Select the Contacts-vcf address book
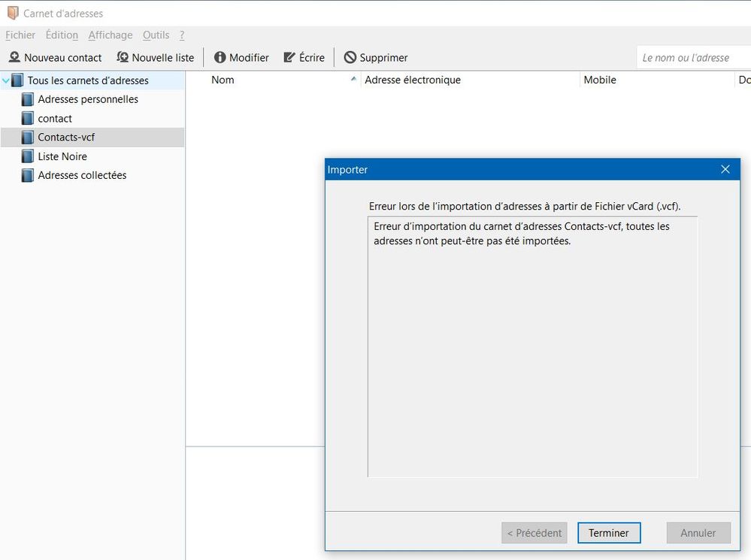This screenshot has height=560, width=751. 66,138
